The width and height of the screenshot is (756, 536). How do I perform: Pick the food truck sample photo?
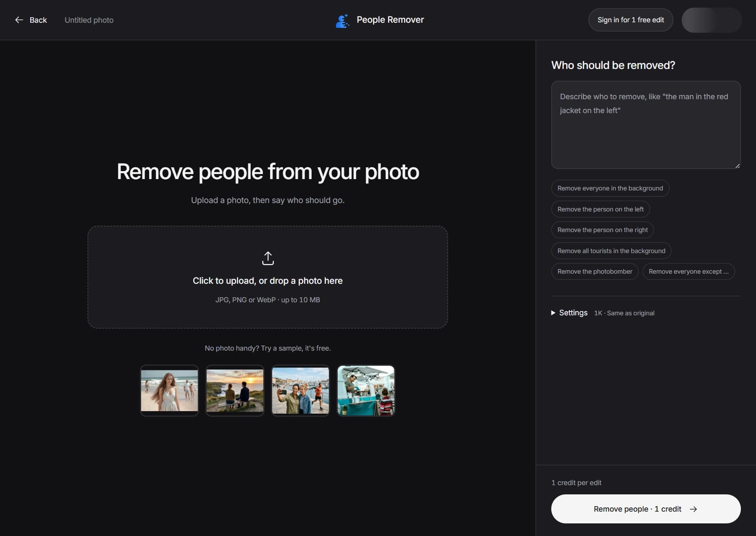point(366,391)
